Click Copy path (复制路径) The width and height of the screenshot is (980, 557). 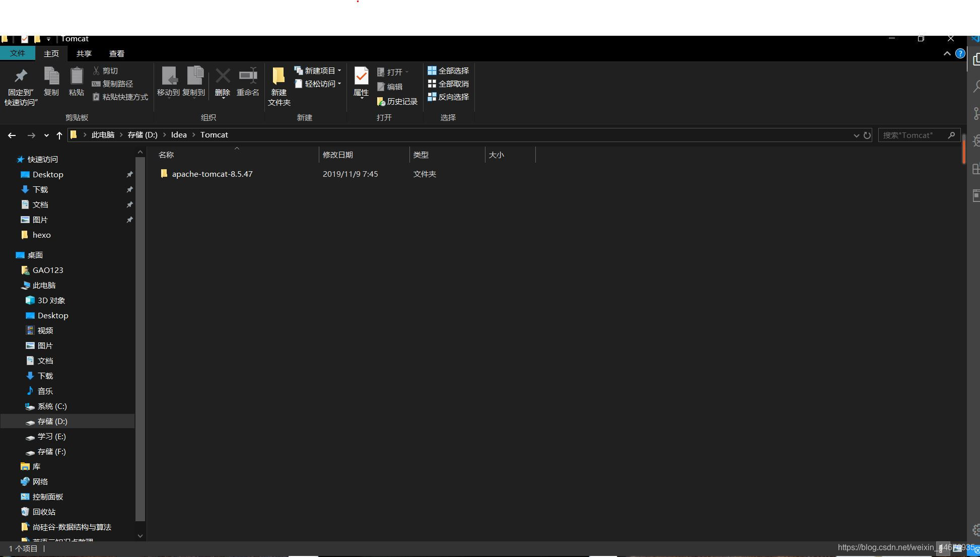112,84
